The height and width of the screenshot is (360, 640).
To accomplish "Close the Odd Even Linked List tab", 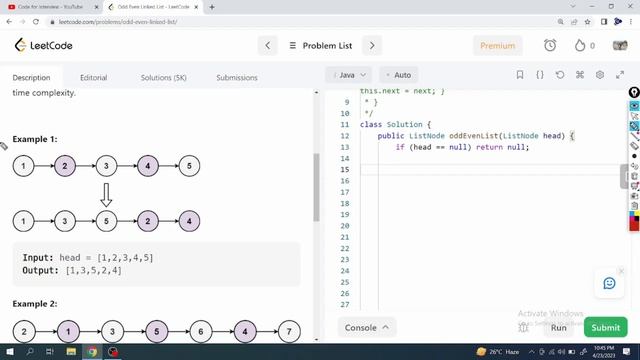I will 196,7.
